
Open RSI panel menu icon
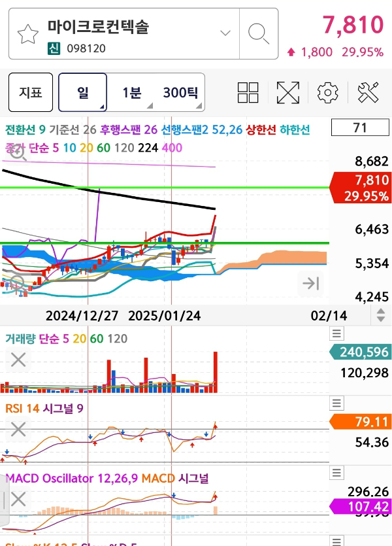point(336,403)
